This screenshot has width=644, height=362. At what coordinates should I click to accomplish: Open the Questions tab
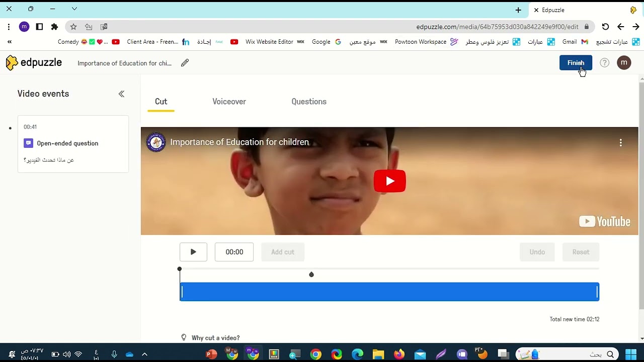309,102
